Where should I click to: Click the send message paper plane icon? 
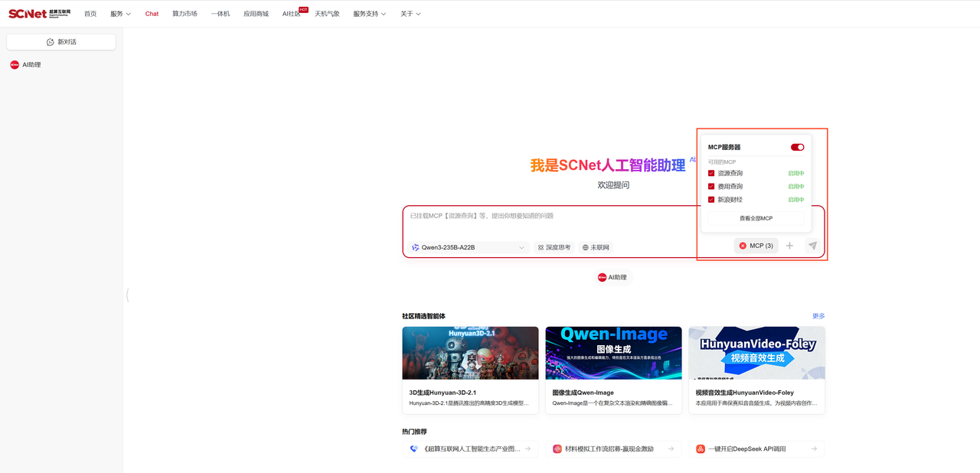(812, 246)
